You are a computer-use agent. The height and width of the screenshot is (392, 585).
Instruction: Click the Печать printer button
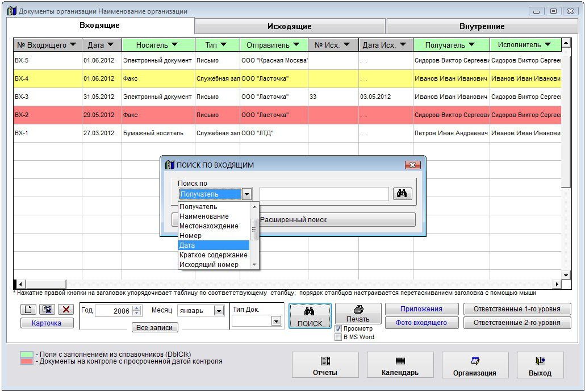point(358,314)
